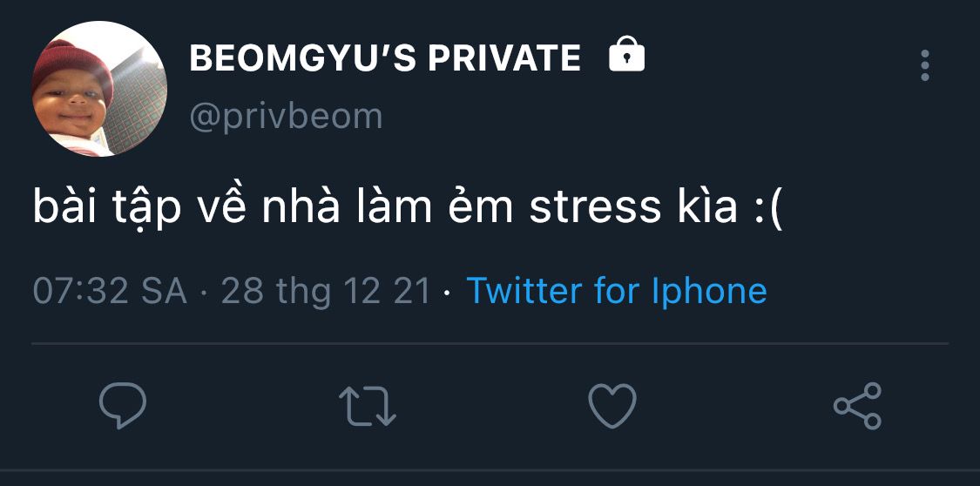
Task: Like the tweet with the heart icon
Action: [612, 406]
